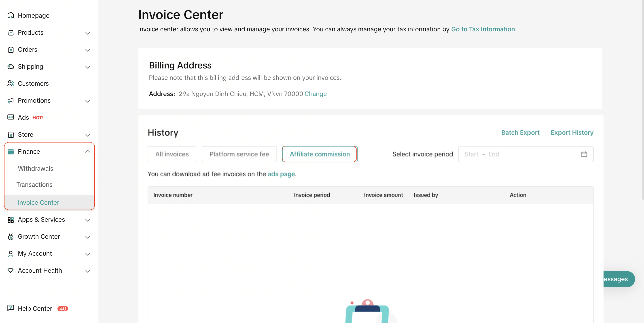Screen dimensions: 644x323
Task: Expand the Products submenu chevron
Action: [x=87, y=33]
